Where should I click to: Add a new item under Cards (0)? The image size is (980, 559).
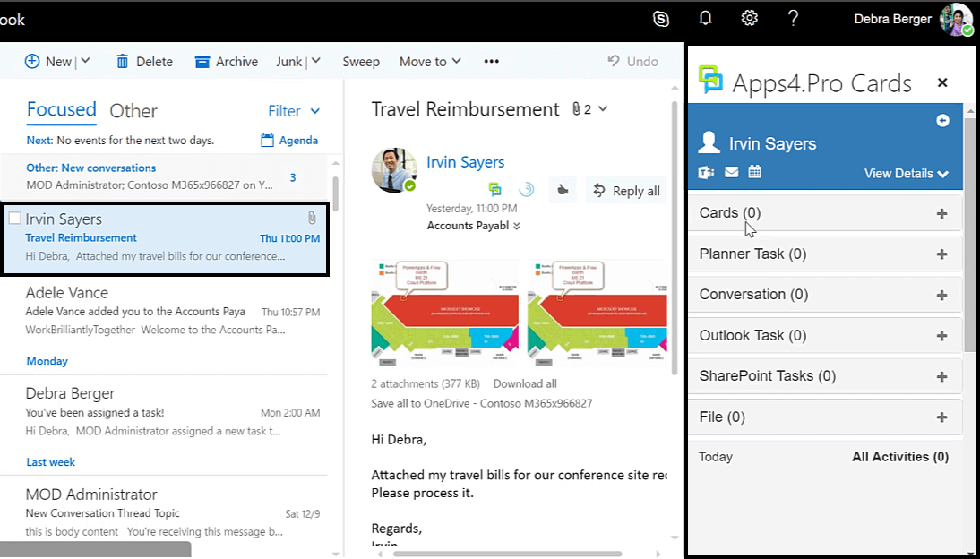point(941,214)
